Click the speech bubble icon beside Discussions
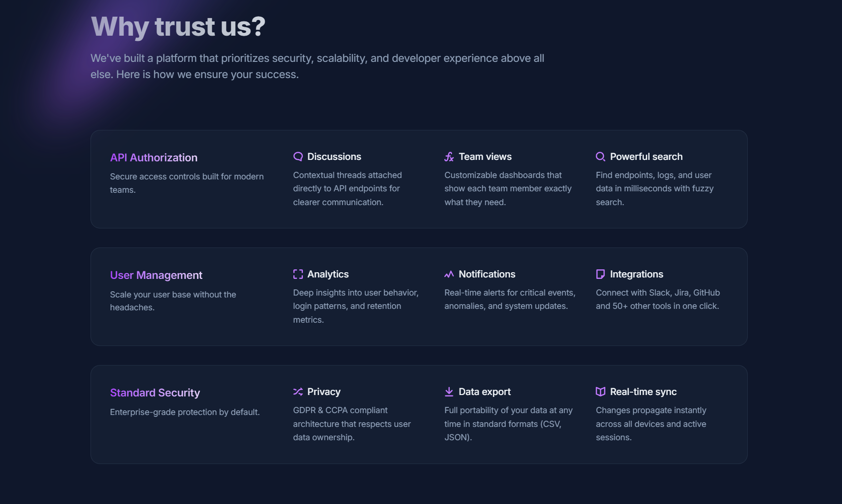Image resolution: width=842 pixels, height=504 pixels. point(298,157)
